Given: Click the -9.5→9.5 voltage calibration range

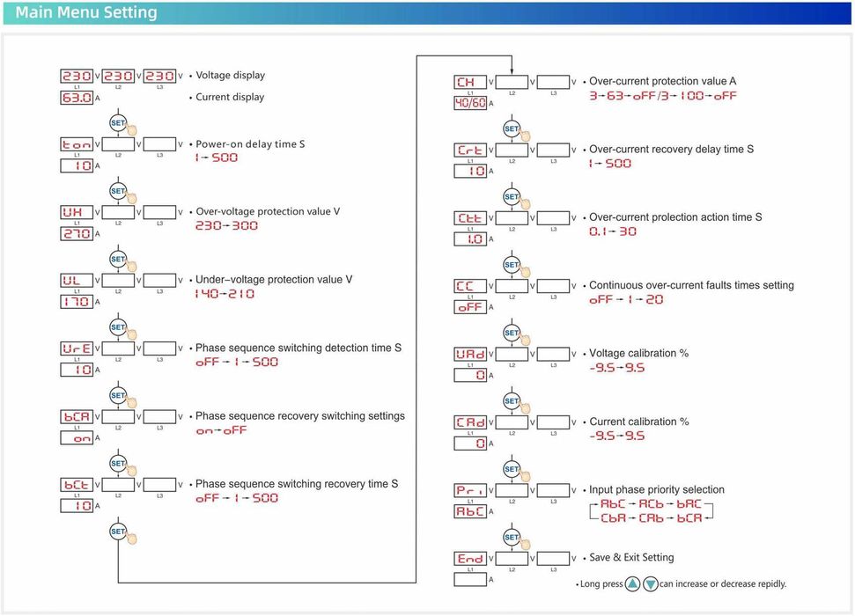Looking at the screenshot, I should (616, 368).
